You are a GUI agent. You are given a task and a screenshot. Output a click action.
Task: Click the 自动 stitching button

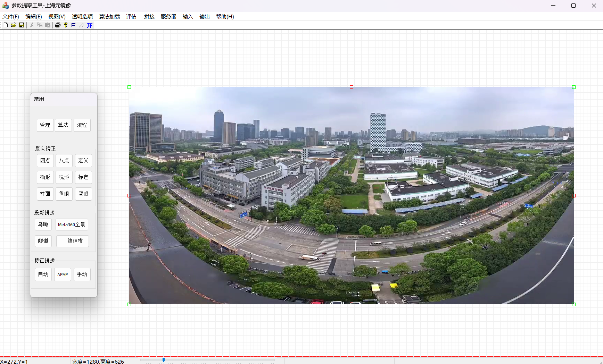coord(43,274)
